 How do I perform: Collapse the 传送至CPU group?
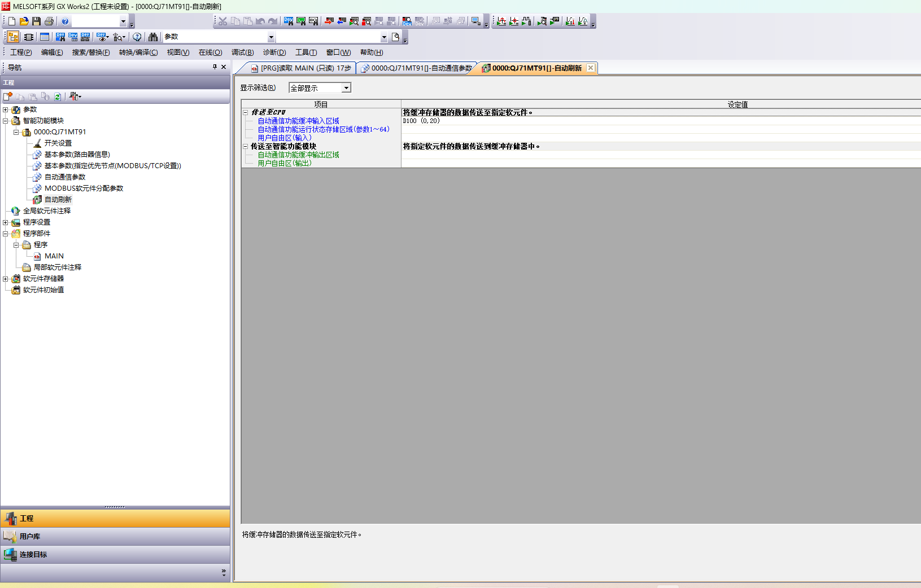246,112
